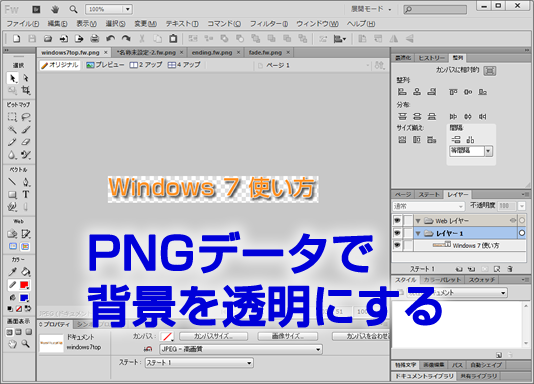This screenshot has height=384, width=534.
Task: Click the blue fill color swatch
Action: 24,298
